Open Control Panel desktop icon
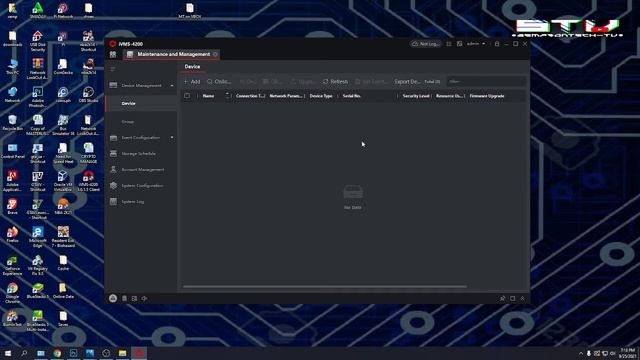This screenshot has width=640, height=360. [x=12, y=151]
